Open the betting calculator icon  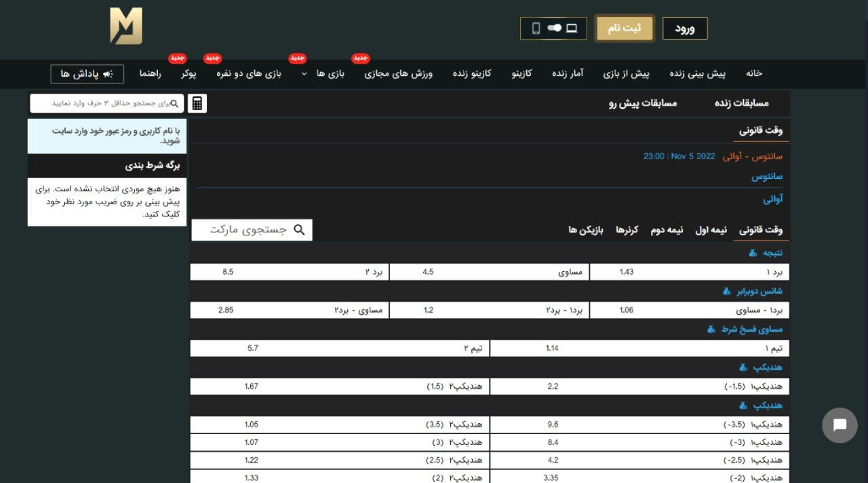point(197,103)
